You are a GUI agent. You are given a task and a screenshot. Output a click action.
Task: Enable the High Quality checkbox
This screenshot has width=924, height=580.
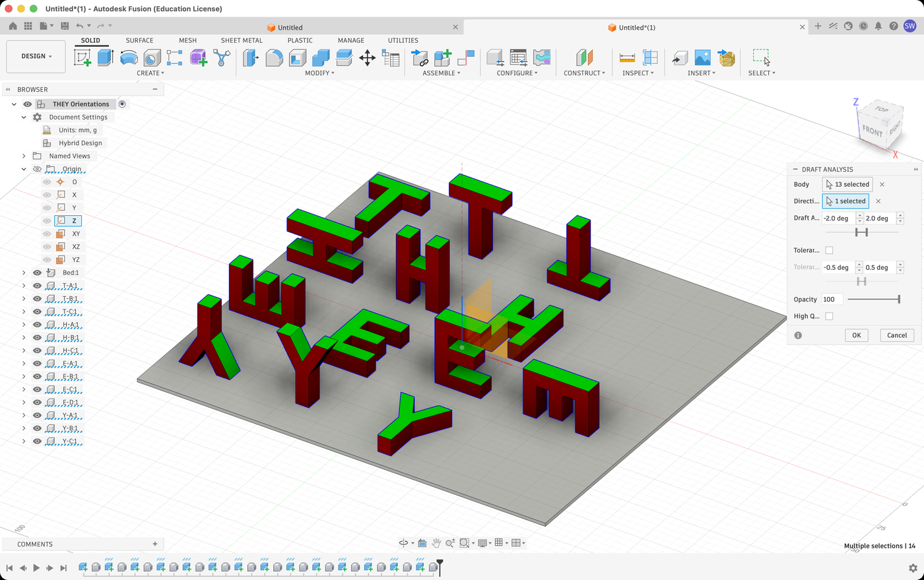(x=829, y=316)
